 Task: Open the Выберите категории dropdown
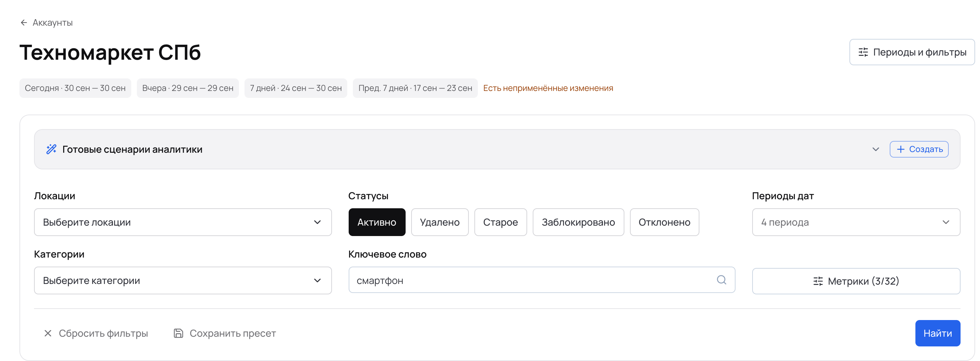[183, 280]
